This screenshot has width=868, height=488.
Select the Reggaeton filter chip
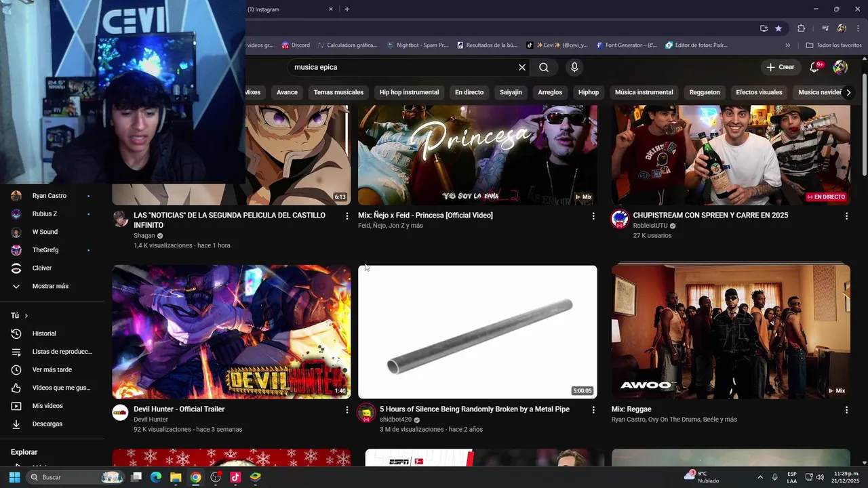point(705,92)
